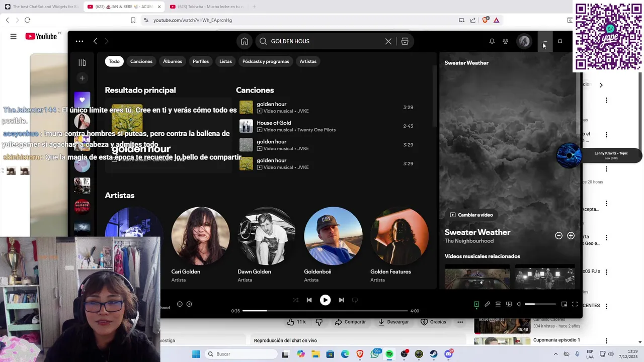Click the Artistas section heading
The image size is (644, 362).
(x=120, y=195)
